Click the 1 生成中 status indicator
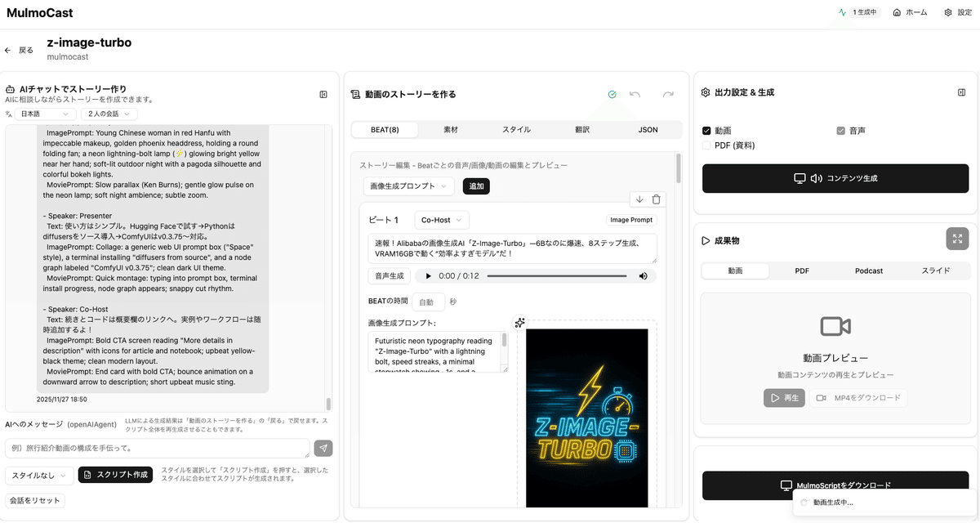 click(858, 12)
